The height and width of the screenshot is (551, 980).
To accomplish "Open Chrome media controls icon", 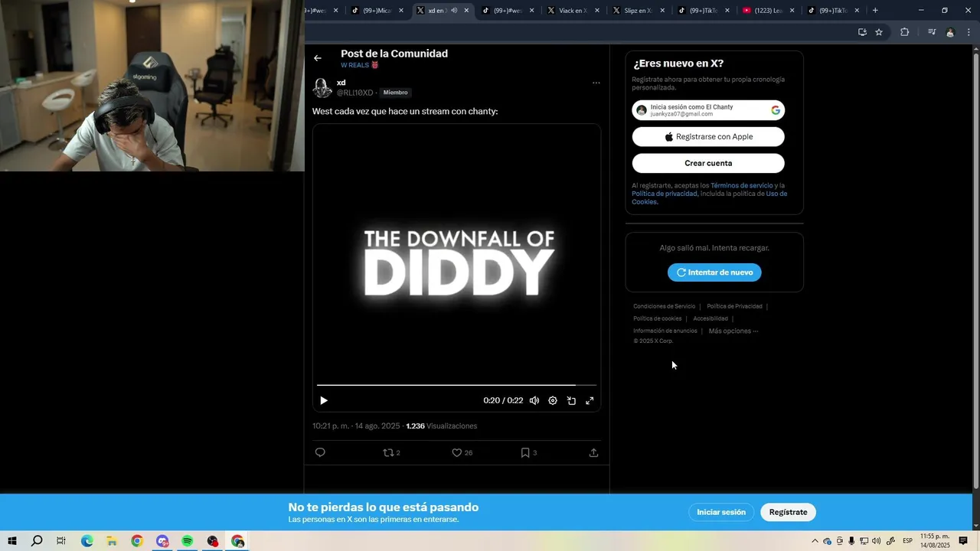I will pos(932,32).
